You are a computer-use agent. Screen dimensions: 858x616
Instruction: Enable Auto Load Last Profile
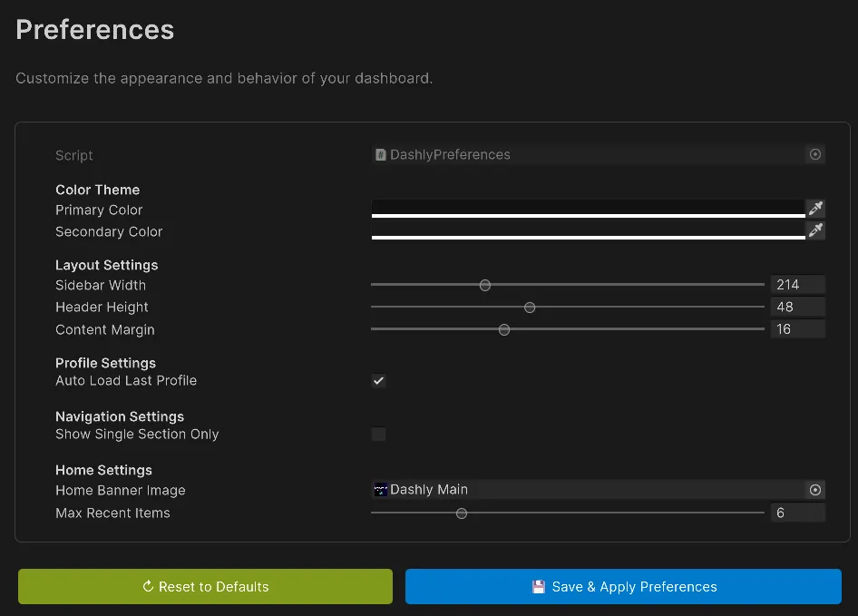pyautogui.click(x=378, y=380)
